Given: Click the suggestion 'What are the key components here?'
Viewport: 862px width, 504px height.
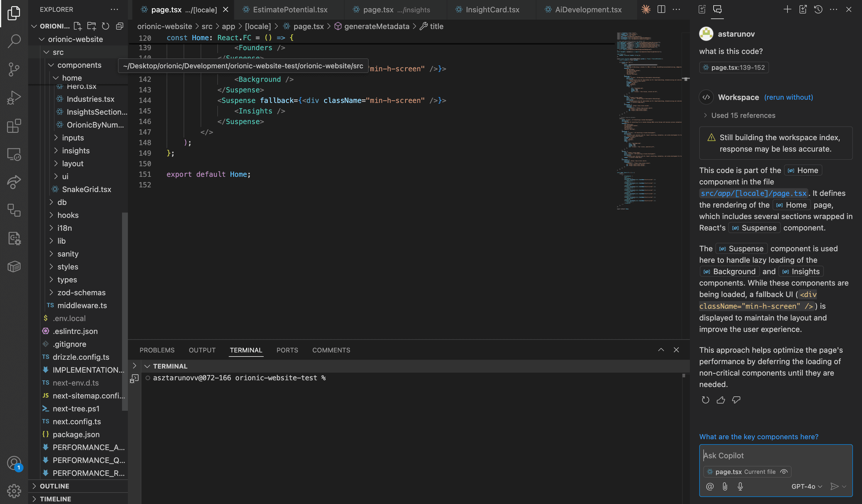Looking at the screenshot, I should point(759,437).
